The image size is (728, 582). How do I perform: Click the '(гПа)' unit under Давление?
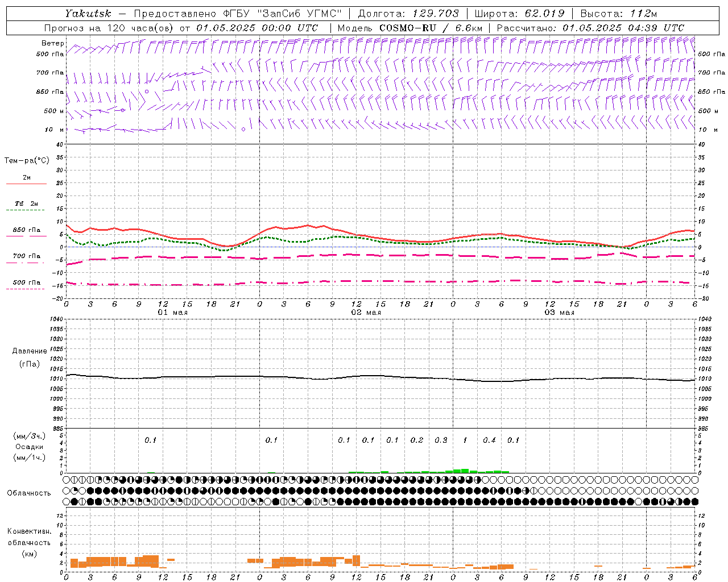[30, 364]
